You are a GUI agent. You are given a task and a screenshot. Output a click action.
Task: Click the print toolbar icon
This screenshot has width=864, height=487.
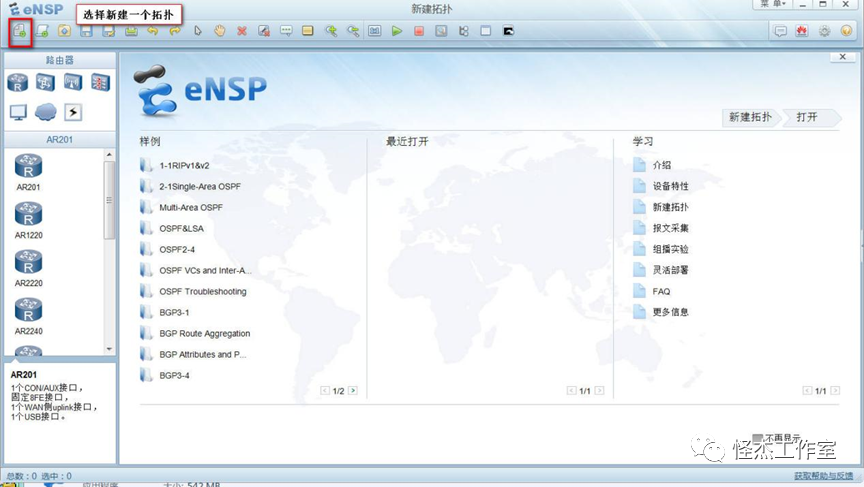coord(131,31)
